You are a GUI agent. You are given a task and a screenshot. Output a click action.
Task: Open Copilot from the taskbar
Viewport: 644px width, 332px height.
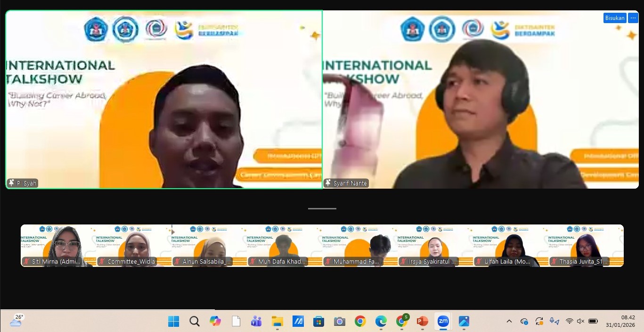pos(215,321)
